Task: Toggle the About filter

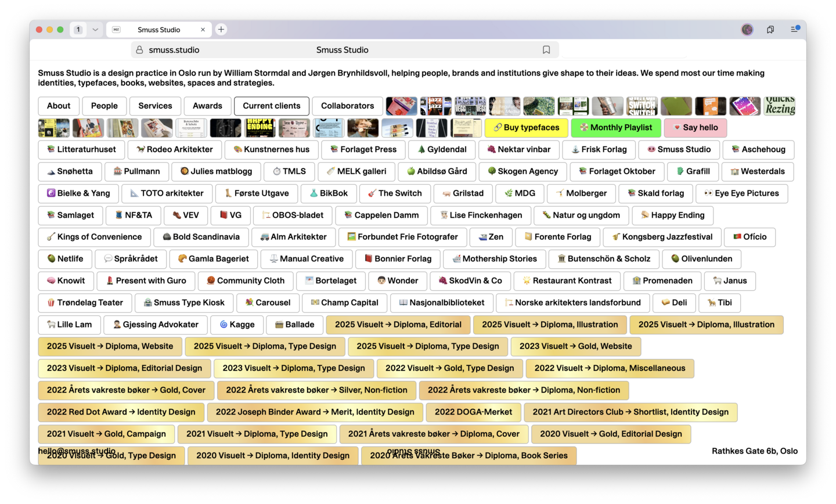Action: coord(59,106)
